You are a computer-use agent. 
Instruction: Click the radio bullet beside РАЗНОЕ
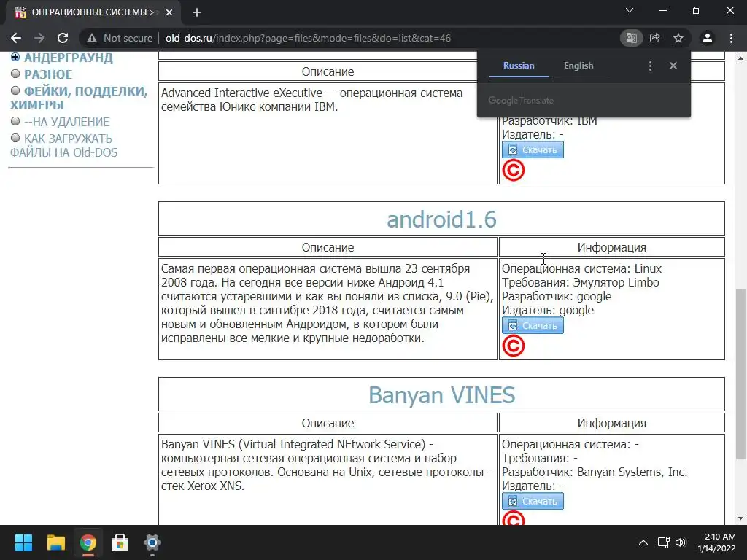(15, 74)
